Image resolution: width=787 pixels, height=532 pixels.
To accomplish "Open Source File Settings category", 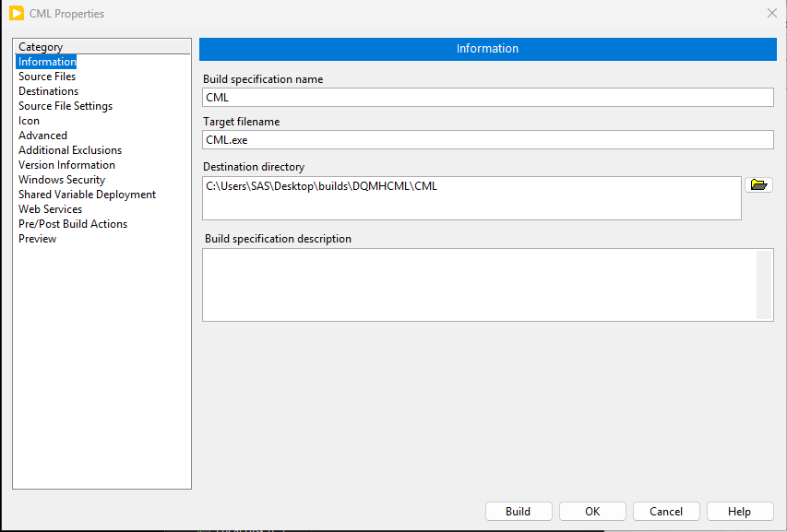I will coord(66,106).
